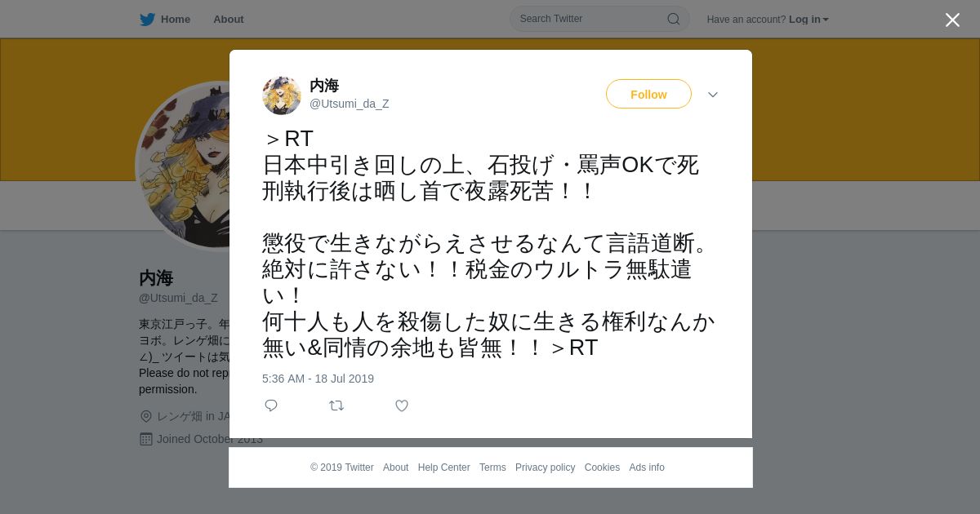Open the Ads info footer link
This screenshot has width=980, height=514.
pos(647,467)
